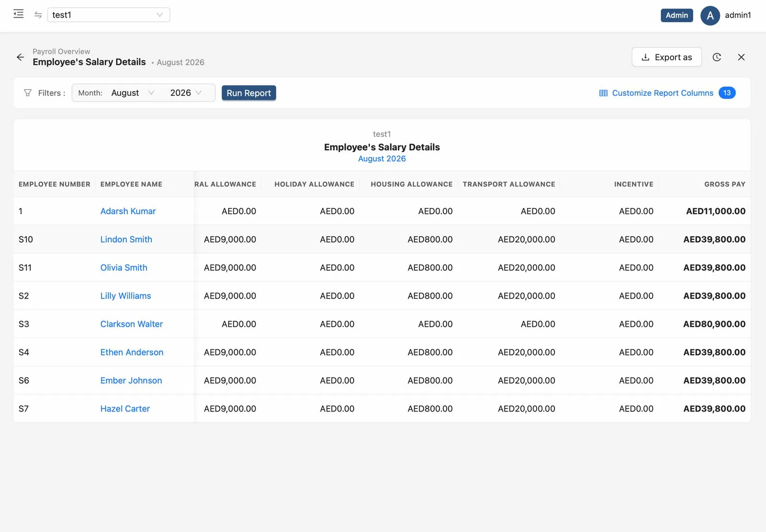Screen dimensions: 766x532
Task: Open the test1 company dropdown
Action: tap(109, 15)
